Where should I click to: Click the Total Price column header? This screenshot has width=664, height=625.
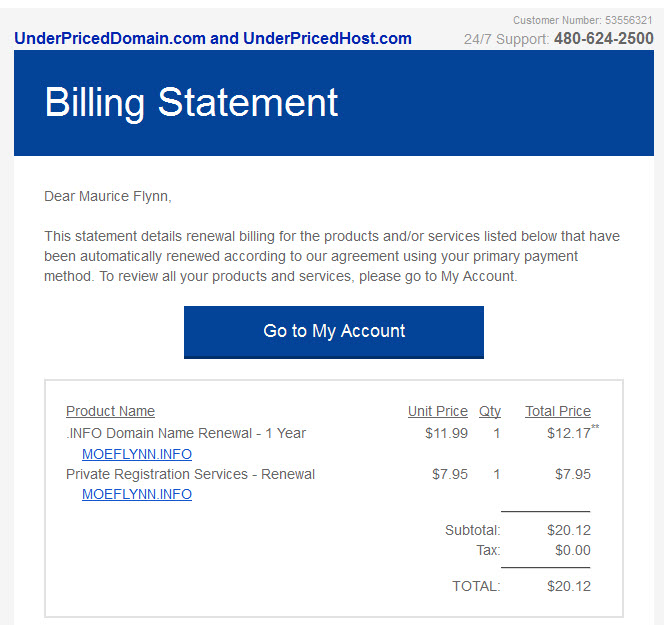558,411
